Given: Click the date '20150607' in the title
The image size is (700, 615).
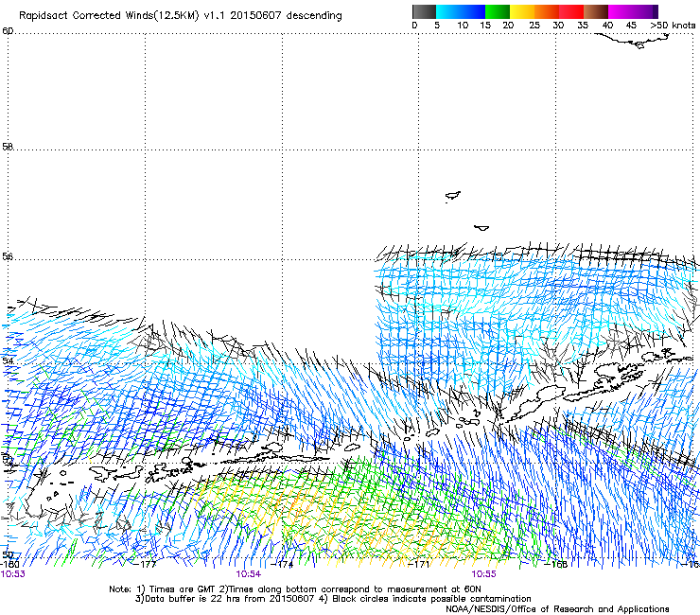Looking at the screenshot, I should coord(255,15).
